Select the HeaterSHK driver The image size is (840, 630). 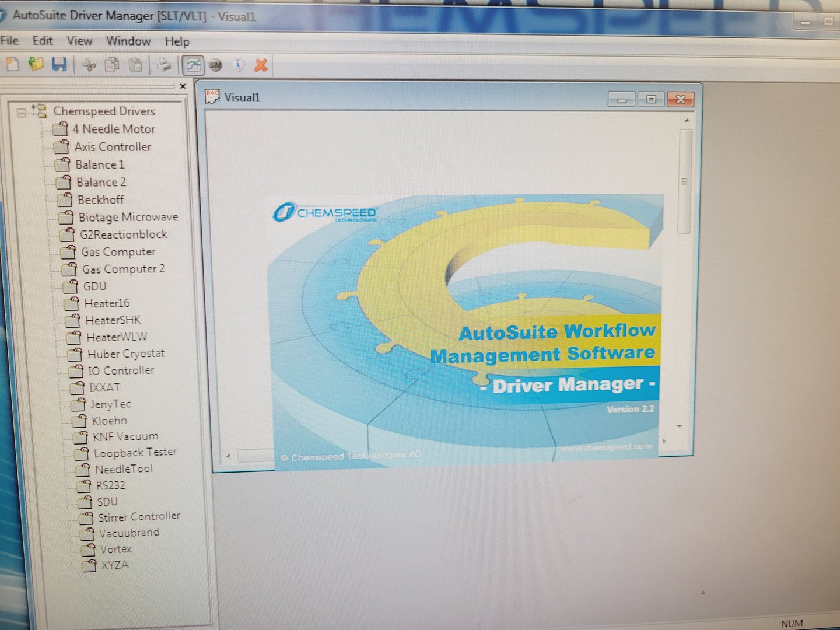pyautogui.click(x=113, y=320)
